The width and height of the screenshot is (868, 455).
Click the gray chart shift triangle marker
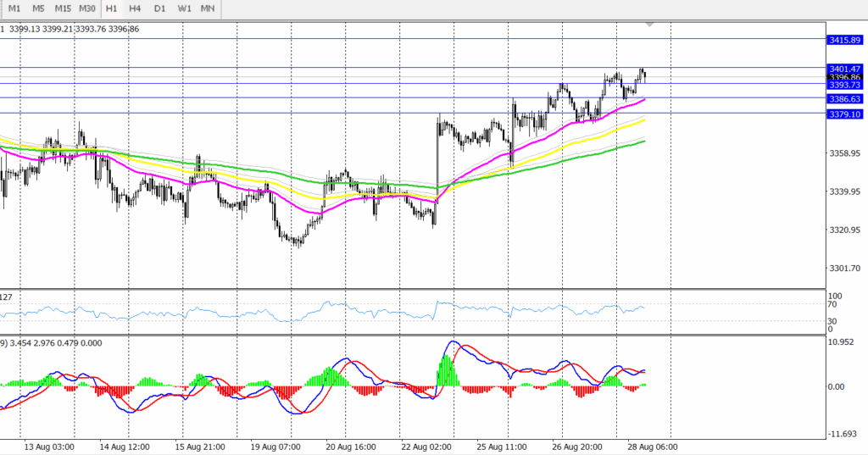pyautogui.click(x=650, y=25)
